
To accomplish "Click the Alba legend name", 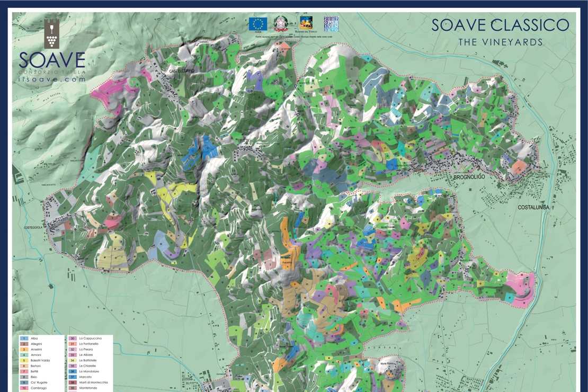I will pos(34,338).
